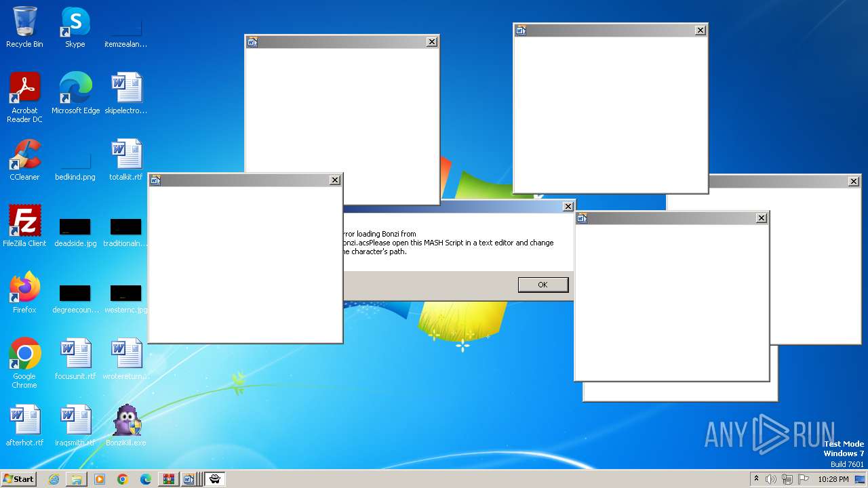Select the skipelectro... Word document icon
The width and height of the screenshot is (868, 488).
pyautogui.click(x=126, y=94)
